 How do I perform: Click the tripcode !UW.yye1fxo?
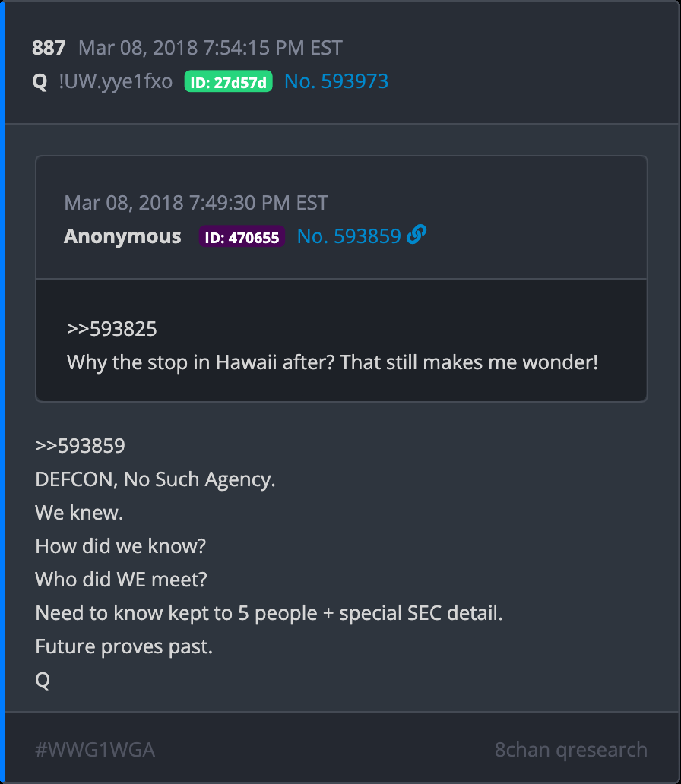[116, 81]
